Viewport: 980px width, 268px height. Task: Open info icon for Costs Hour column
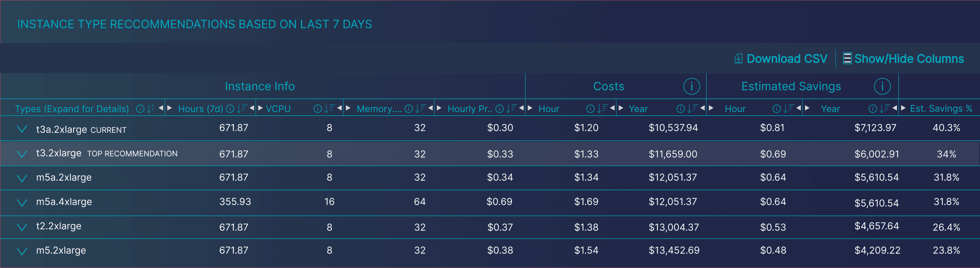[591, 109]
